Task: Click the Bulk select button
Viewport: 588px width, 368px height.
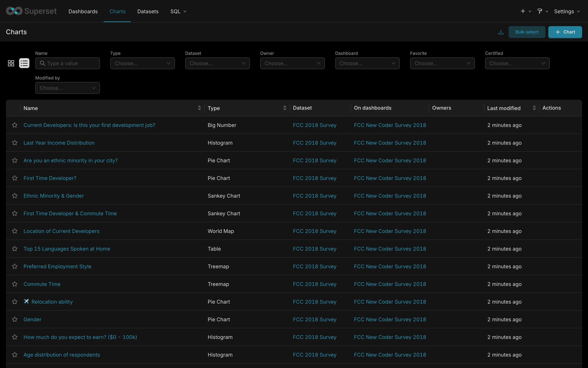Action: [527, 32]
